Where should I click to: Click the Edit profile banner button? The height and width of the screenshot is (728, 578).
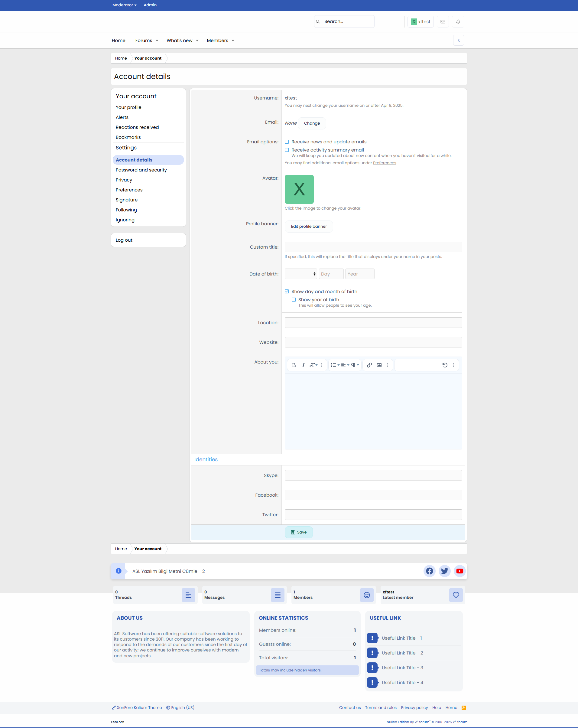tap(309, 226)
